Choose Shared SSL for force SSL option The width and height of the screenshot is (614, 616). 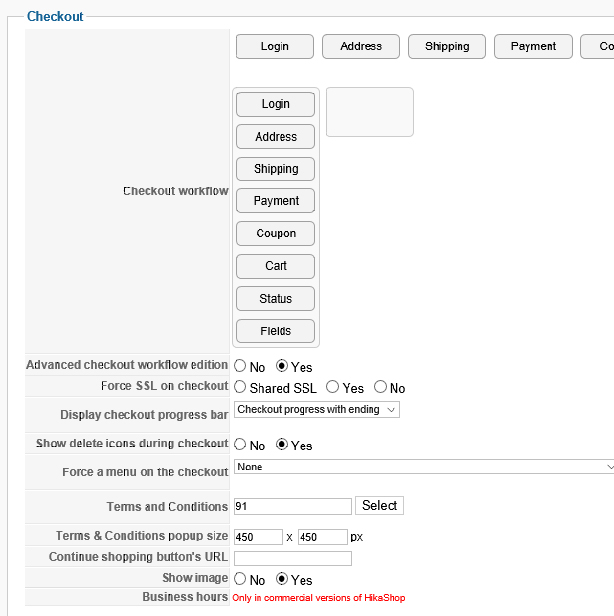(x=240, y=387)
